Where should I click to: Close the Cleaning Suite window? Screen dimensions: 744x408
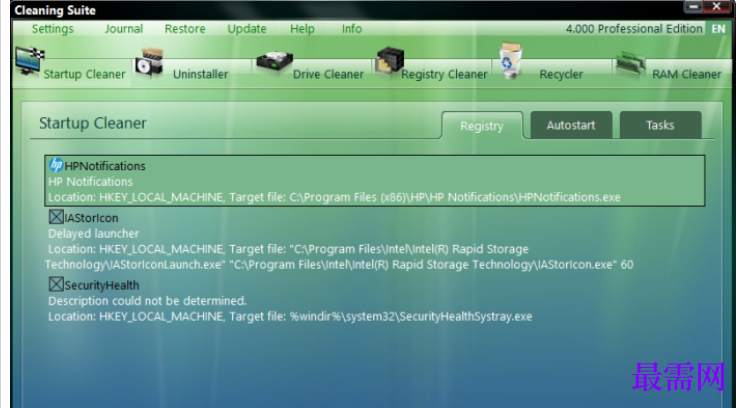(x=717, y=6)
